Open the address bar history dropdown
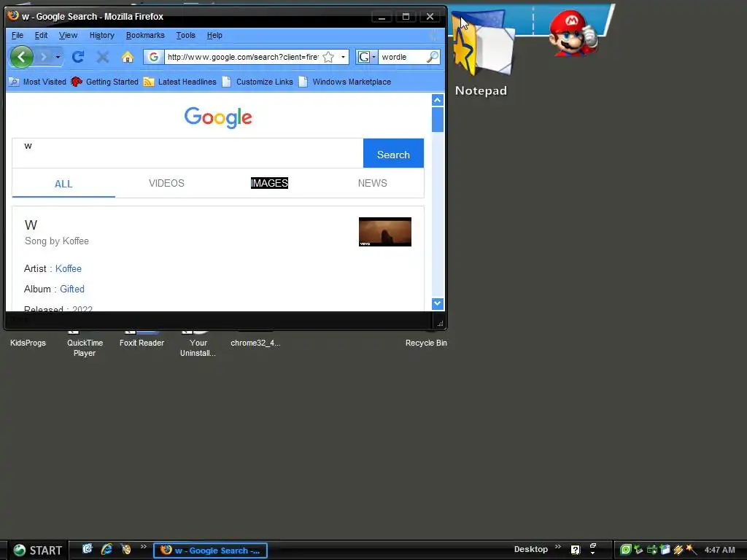Image resolution: width=747 pixels, height=560 pixels. (x=343, y=57)
